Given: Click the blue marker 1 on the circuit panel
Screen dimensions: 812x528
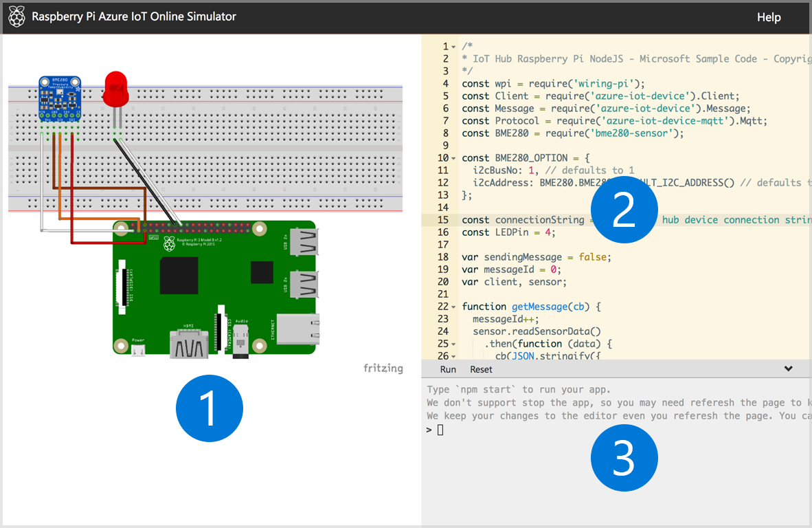Looking at the screenshot, I should pos(209,408).
